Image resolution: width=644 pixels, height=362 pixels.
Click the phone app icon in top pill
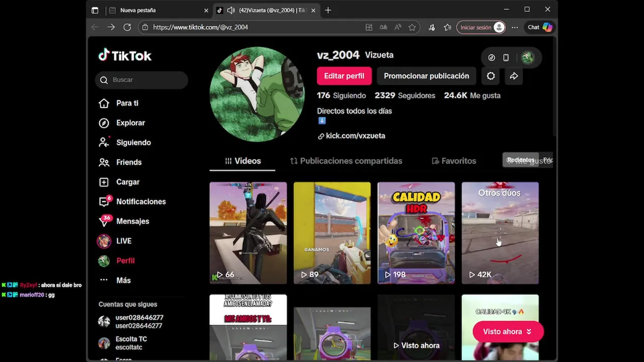(x=506, y=57)
